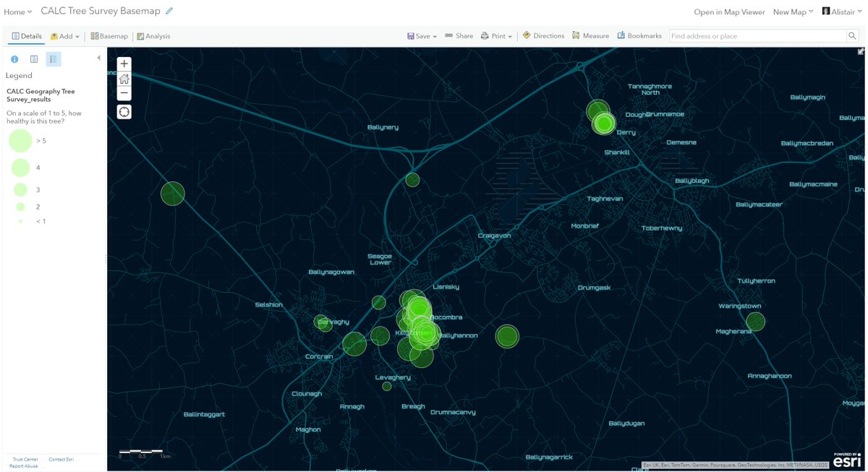Click the home default extent icon

pos(124,79)
